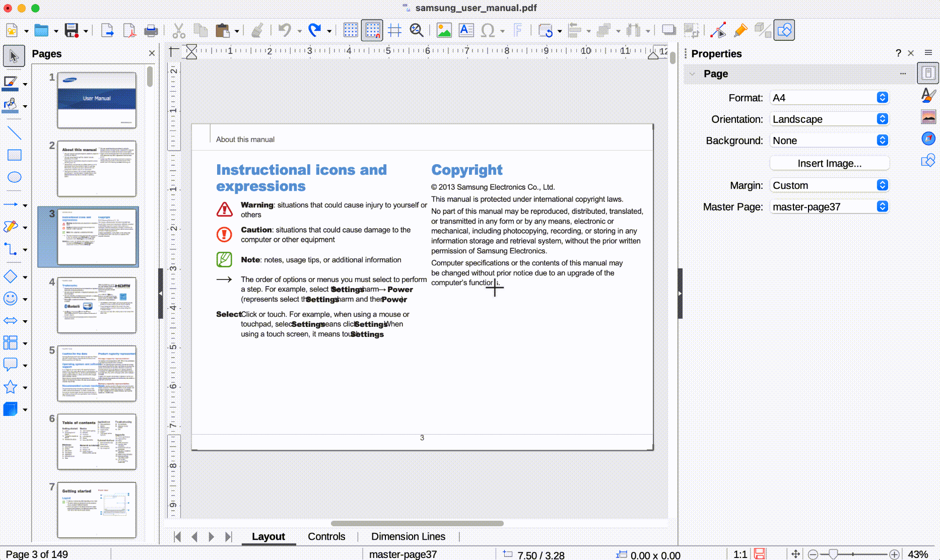Screen dimensions: 940x560
Task: Select the Callout shapes tool
Action: [11, 365]
